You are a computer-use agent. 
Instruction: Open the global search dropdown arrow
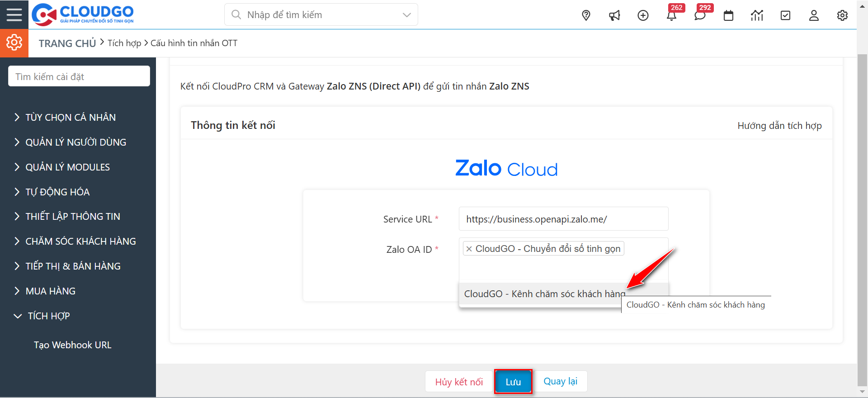(406, 15)
